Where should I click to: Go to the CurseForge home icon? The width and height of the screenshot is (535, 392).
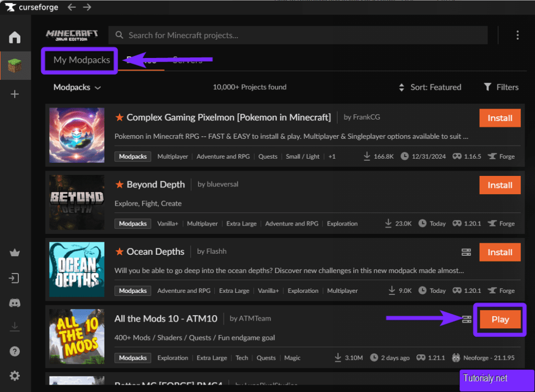pos(15,37)
